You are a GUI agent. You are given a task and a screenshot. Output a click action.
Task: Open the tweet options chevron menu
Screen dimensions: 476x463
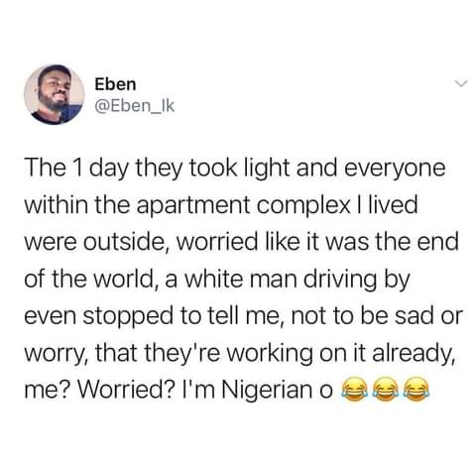tap(460, 83)
